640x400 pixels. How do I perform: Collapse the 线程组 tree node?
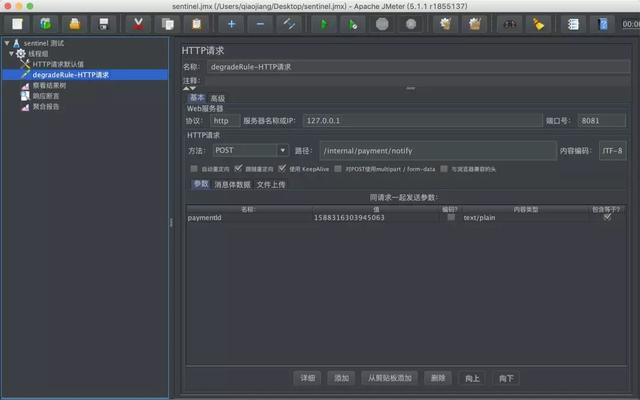[11, 53]
